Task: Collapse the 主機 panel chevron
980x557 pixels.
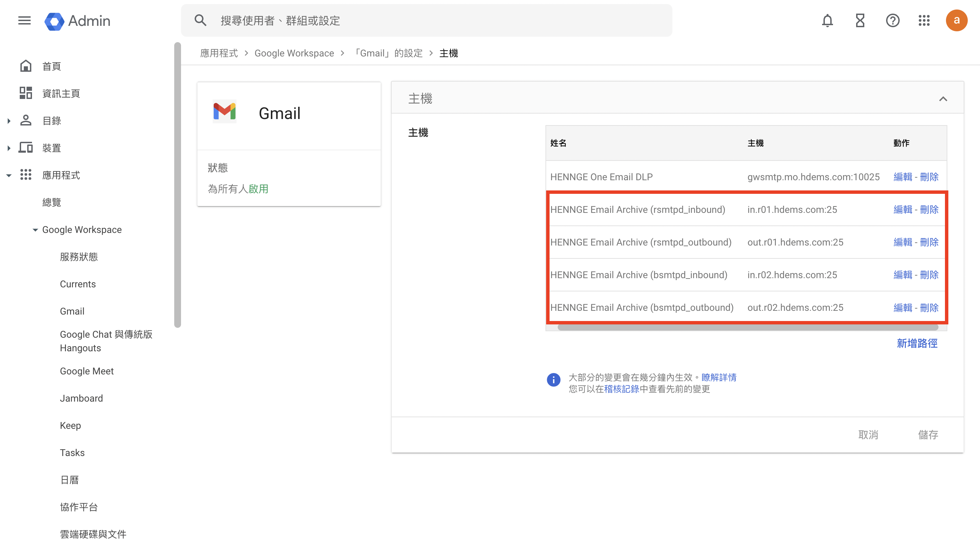Action: click(x=943, y=99)
